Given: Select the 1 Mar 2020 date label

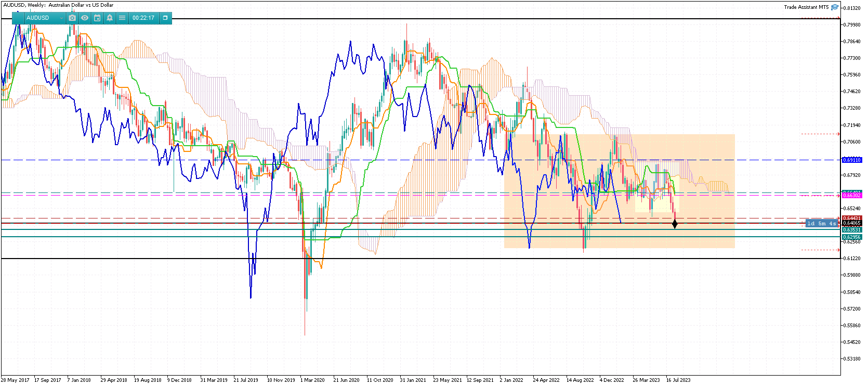Looking at the screenshot, I should click(312, 380).
